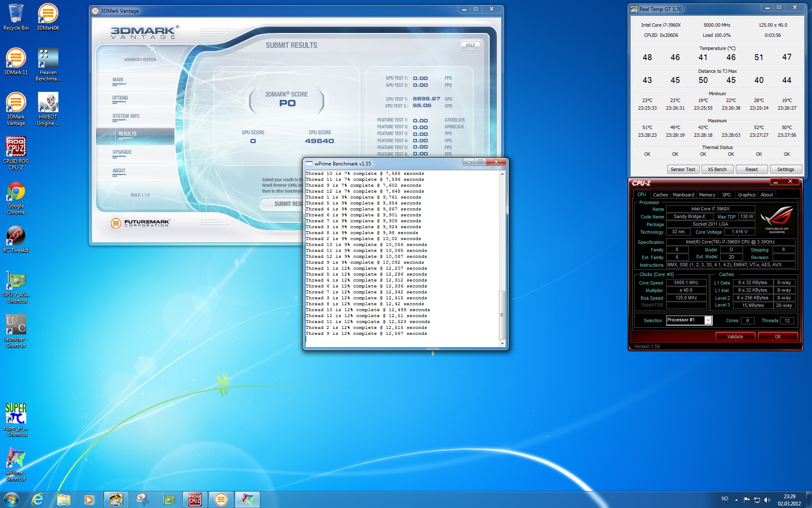The height and width of the screenshot is (508, 812).
Task: Open the Windows Start menu orb
Action: click(x=11, y=500)
